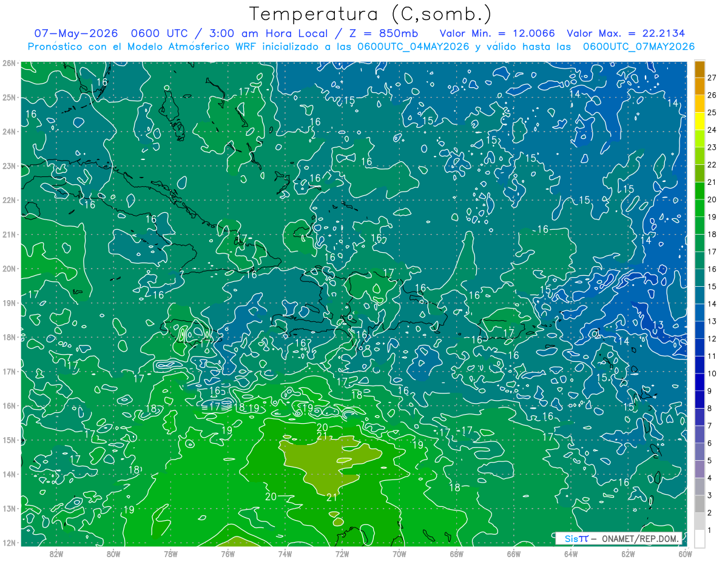The width and height of the screenshot is (728, 562).
Task: Click the 26N latitude axis label
Action: (x=8, y=63)
